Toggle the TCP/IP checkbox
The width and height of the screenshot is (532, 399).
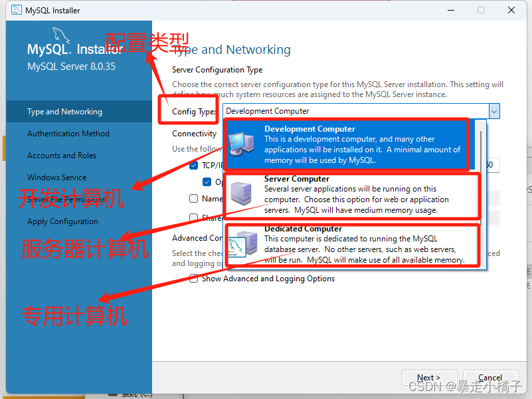193,166
